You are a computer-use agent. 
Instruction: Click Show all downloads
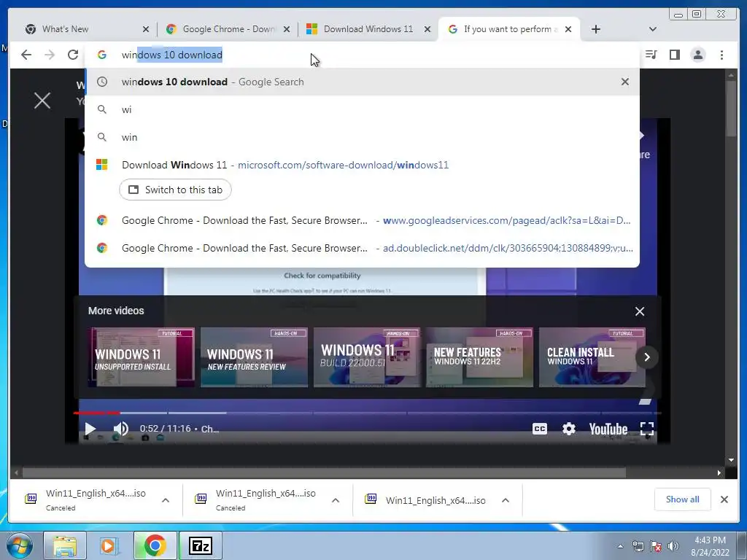(x=682, y=499)
